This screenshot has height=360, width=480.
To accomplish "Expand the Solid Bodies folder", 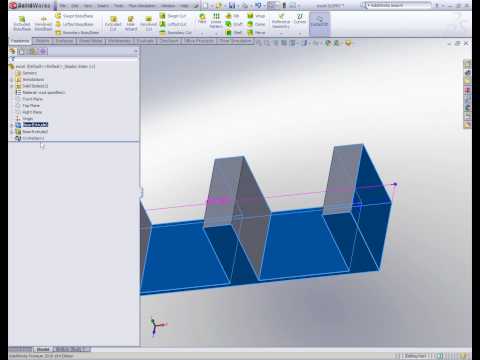I will (x=12, y=86).
